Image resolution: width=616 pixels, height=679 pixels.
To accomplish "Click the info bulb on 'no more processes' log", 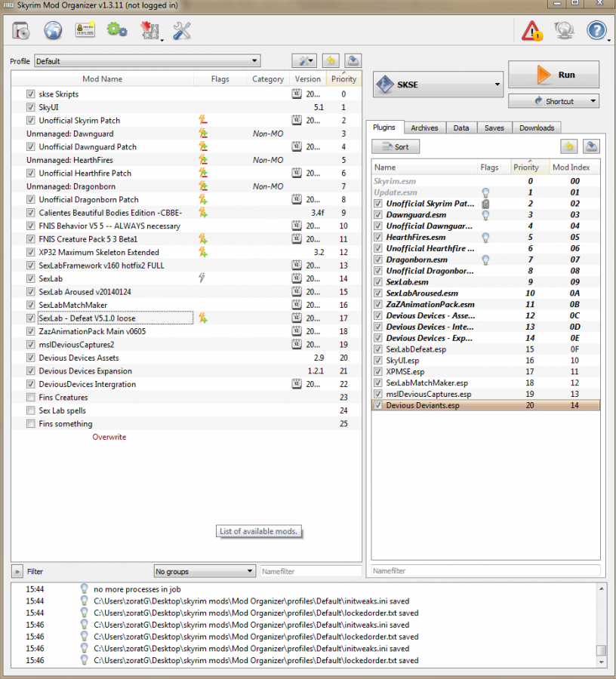I will pyautogui.click(x=84, y=589).
